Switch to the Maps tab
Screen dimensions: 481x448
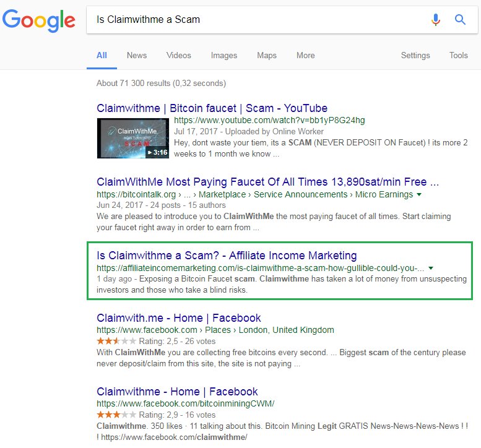267,56
